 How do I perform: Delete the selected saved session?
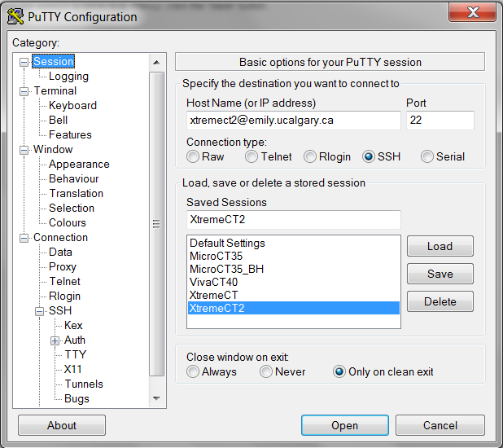(x=440, y=301)
